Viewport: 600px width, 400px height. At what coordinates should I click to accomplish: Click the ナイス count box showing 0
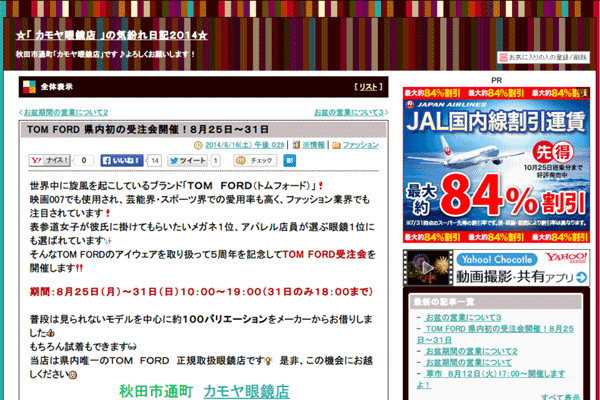[83, 160]
